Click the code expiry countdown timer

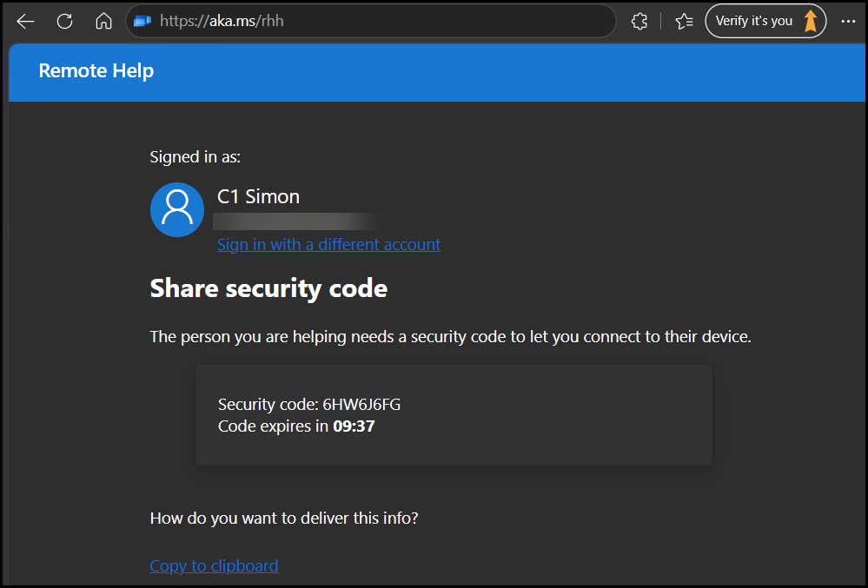[354, 426]
